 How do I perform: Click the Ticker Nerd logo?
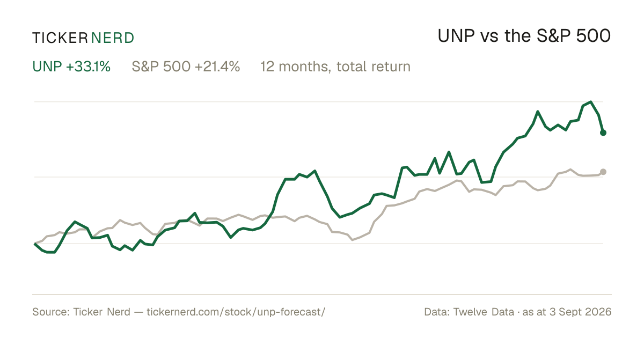point(83,38)
